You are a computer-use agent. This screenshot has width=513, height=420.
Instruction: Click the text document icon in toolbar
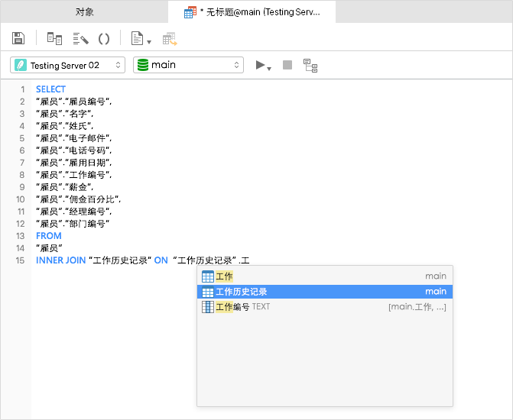(137, 38)
